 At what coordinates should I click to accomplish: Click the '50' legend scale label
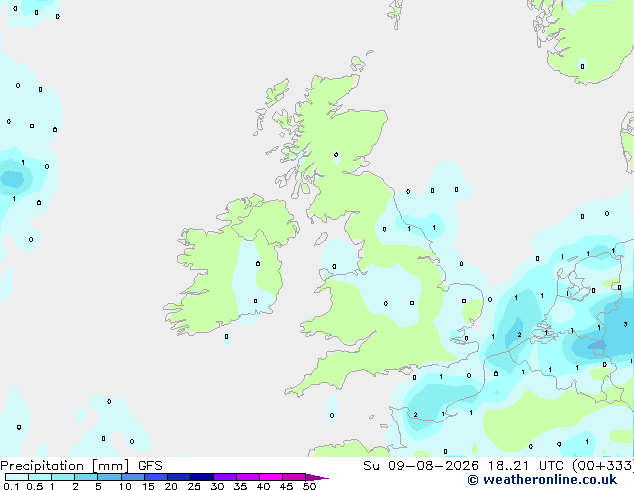point(309,486)
